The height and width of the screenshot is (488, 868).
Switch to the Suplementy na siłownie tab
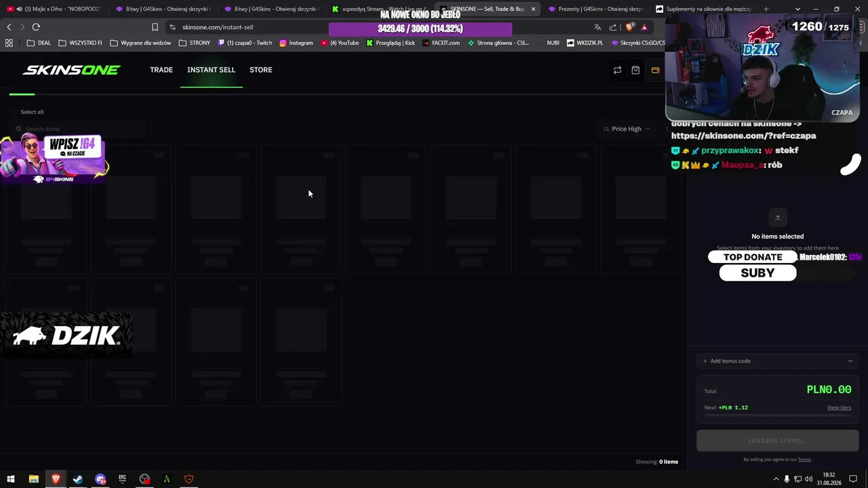pyautogui.click(x=704, y=9)
